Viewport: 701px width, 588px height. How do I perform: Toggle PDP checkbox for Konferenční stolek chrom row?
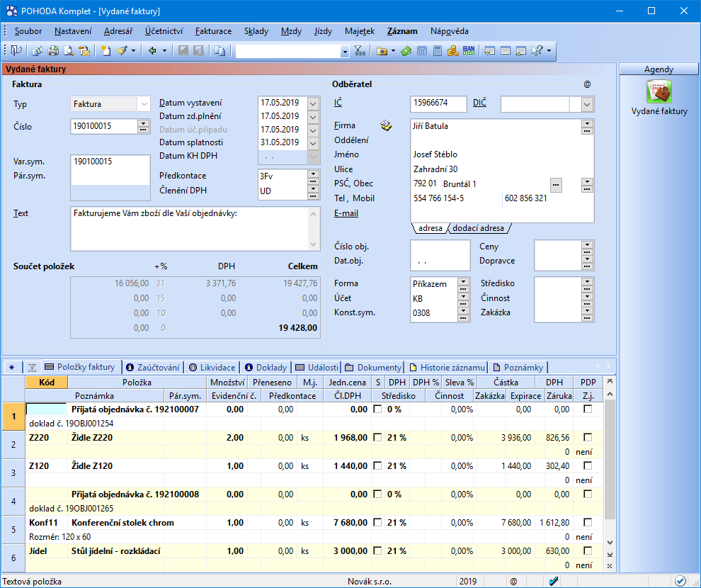pyautogui.click(x=588, y=522)
